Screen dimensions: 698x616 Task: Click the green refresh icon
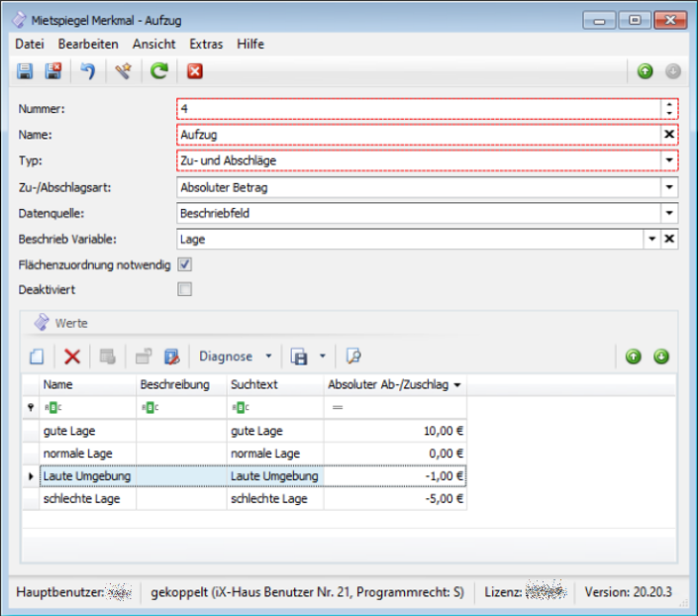click(158, 70)
